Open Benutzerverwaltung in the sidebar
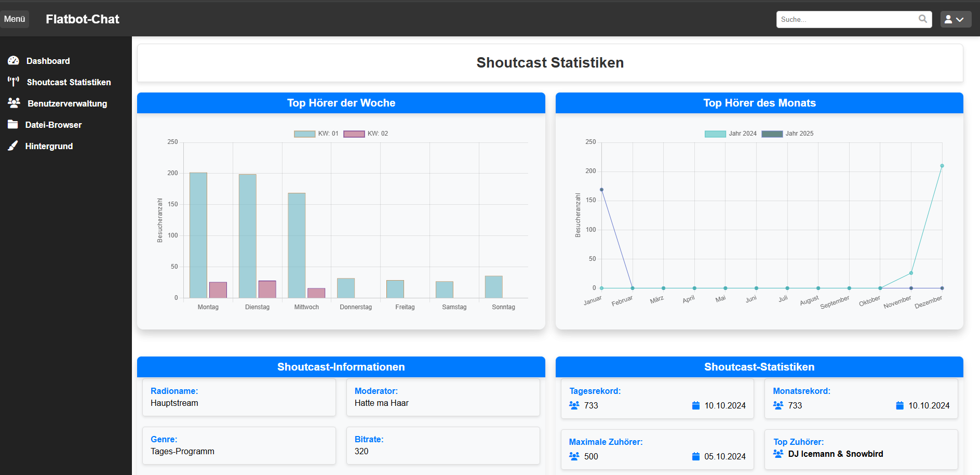This screenshot has height=475, width=980. (x=68, y=103)
